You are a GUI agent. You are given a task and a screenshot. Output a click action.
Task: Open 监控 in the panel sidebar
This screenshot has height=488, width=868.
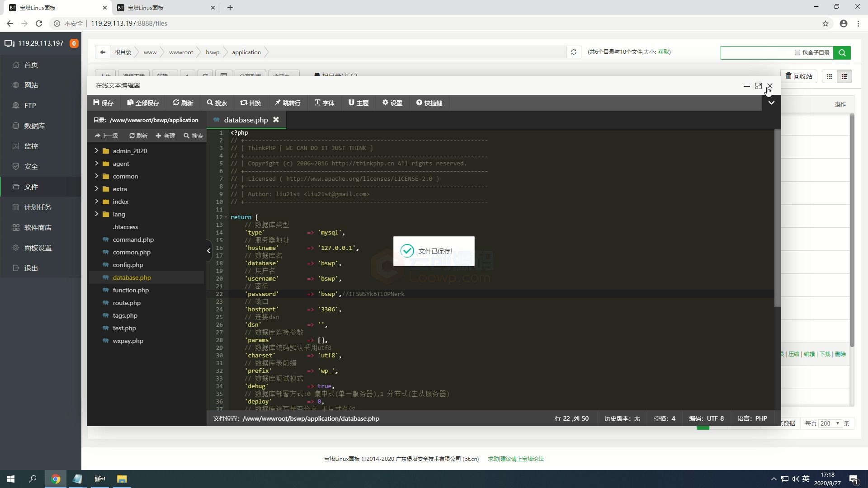(31, 146)
